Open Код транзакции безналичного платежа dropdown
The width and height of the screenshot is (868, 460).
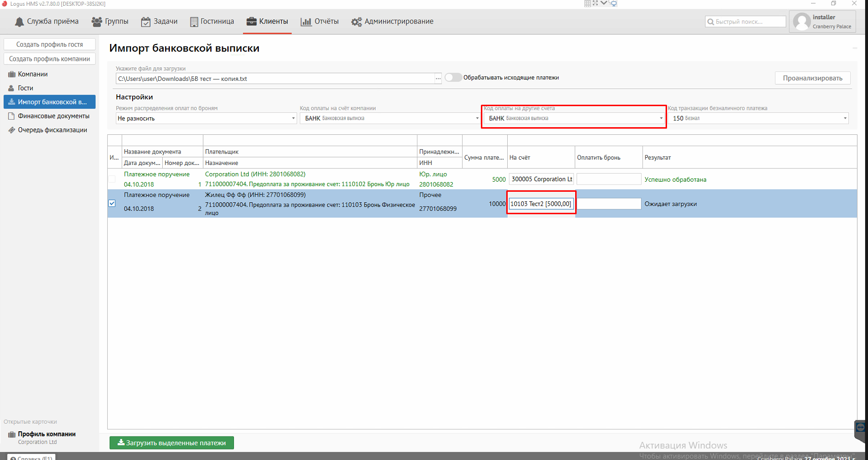click(758, 119)
